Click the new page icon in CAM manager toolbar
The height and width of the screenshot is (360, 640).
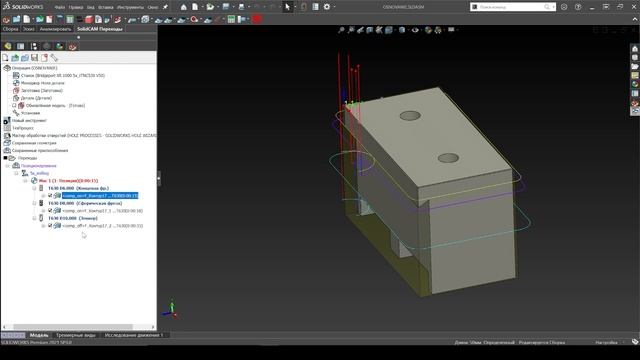5,58
